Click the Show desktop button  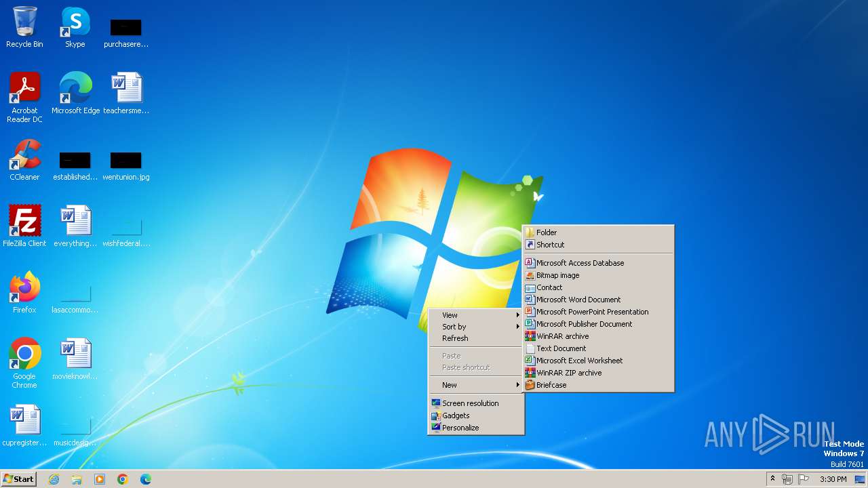860,479
